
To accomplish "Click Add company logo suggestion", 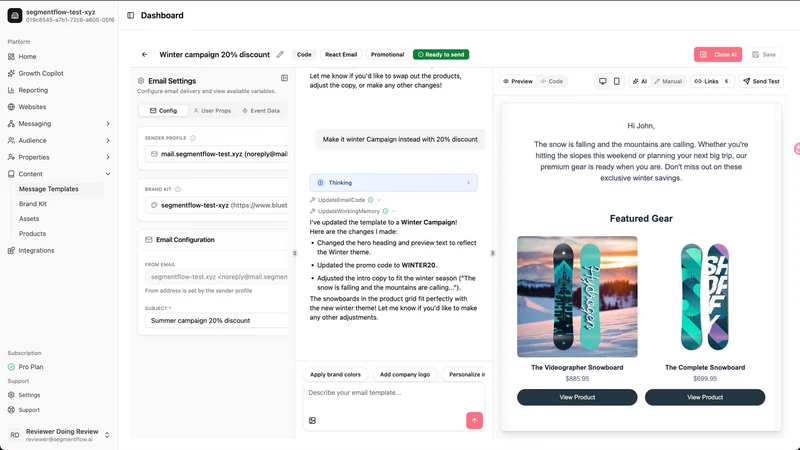I will tap(405, 374).
